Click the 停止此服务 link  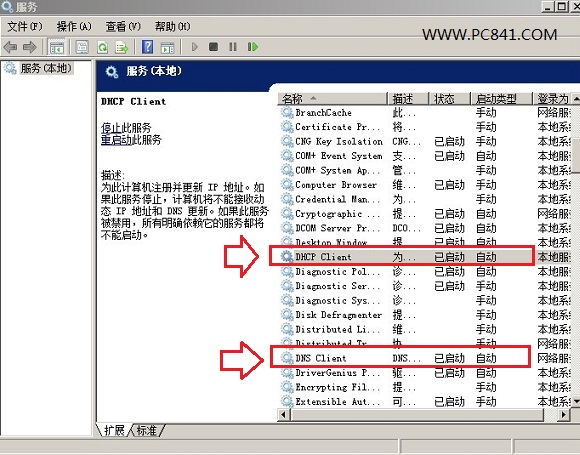[126, 128]
